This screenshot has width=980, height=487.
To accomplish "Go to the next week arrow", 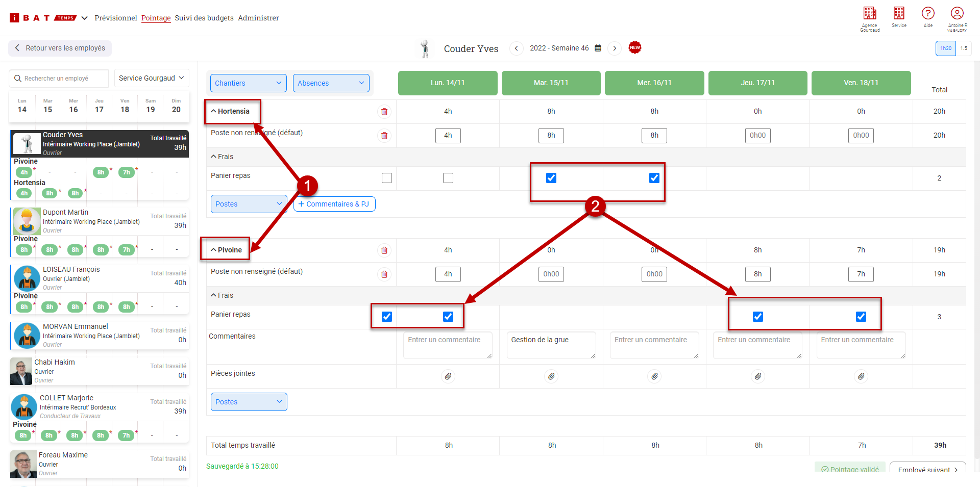I will (615, 48).
